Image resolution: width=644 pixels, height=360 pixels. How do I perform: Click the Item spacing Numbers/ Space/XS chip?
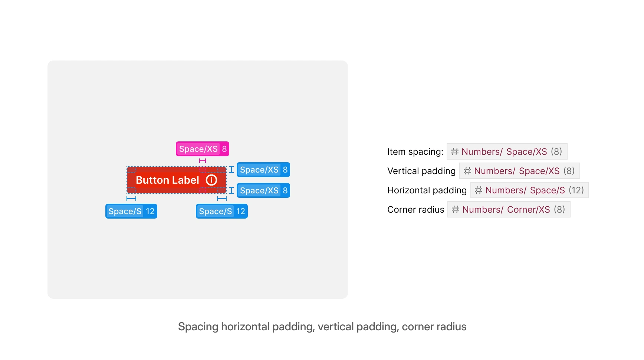[507, 151]
